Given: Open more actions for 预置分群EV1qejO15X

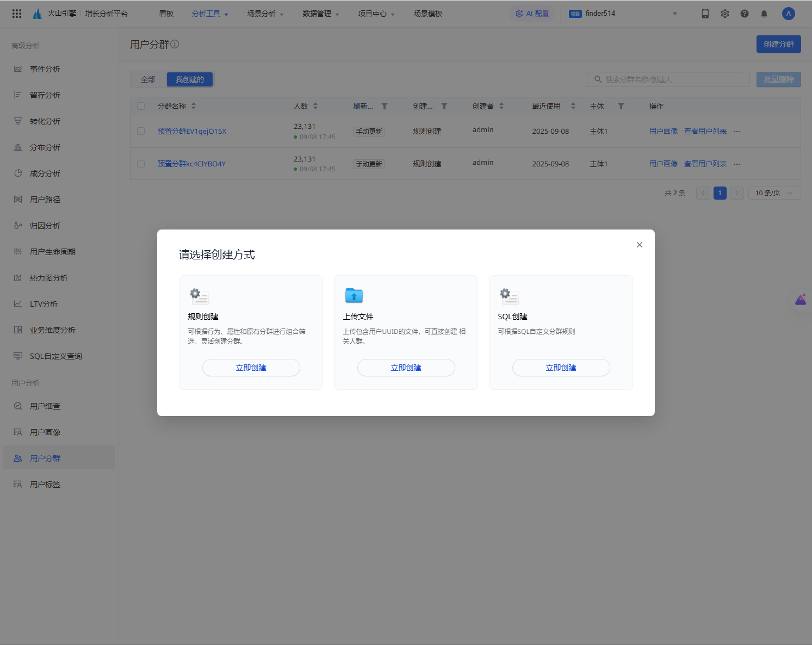Looking at the screenshot, I should [x=737, y=131].
